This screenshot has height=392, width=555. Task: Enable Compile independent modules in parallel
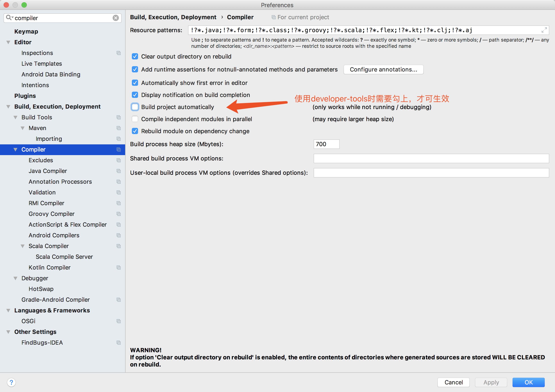[135, 119]
